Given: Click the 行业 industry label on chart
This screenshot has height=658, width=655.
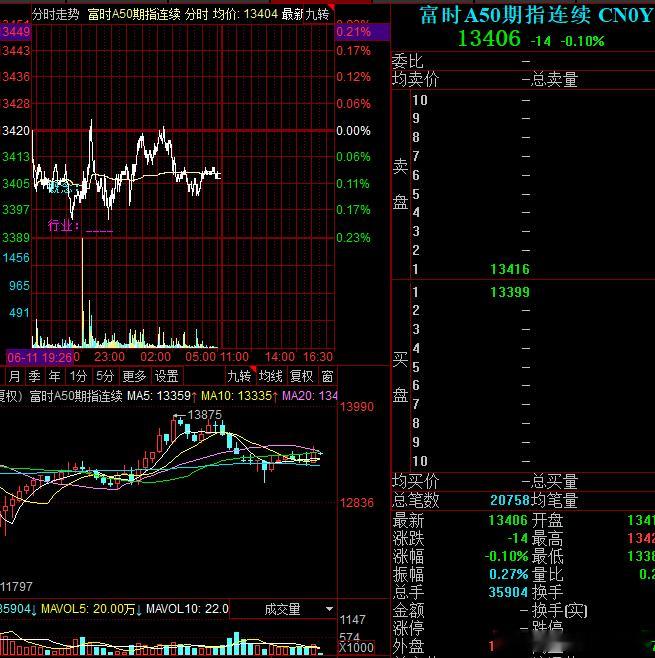Looking at the screenshot, I should (63, 226).
